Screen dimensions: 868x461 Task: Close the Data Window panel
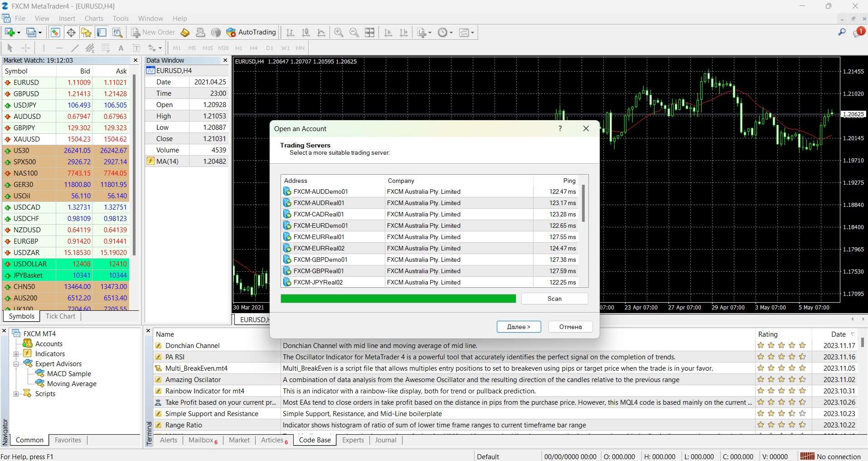click(x=225, y=60)
